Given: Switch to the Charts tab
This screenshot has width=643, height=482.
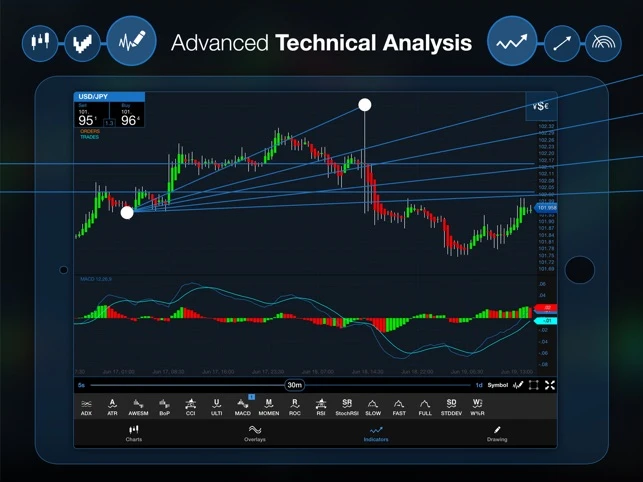Looking at the screenshot, I should (x=134, y=434).
